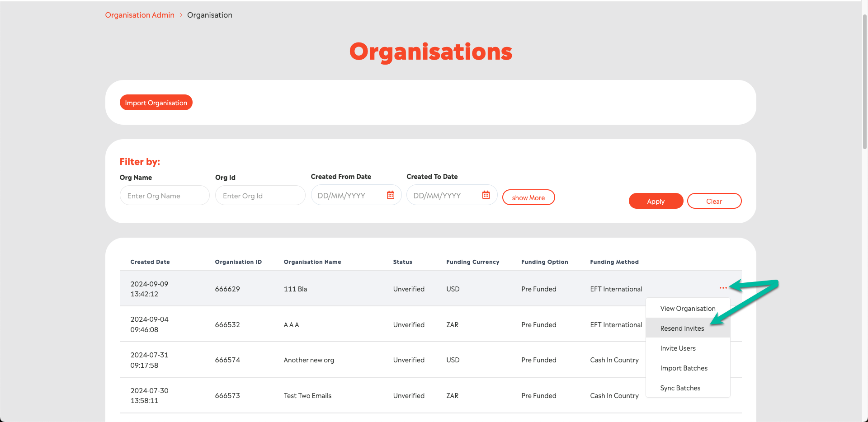This screenshot has width=868, height=422.
Task: Click the Created Date column header
Action: pyautogui.click(x=150, y=262)
